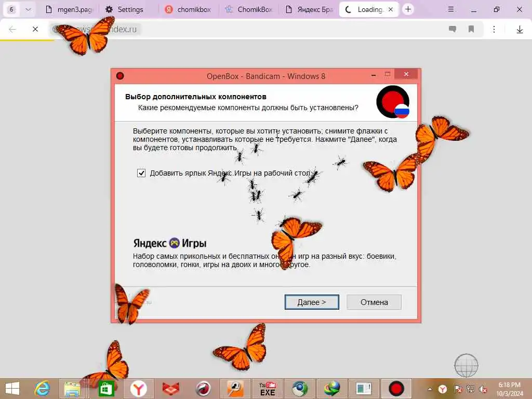The image size is (532, 399).
Task: Open Yandex Browser from the taskbar
Action: click(138, 389)
